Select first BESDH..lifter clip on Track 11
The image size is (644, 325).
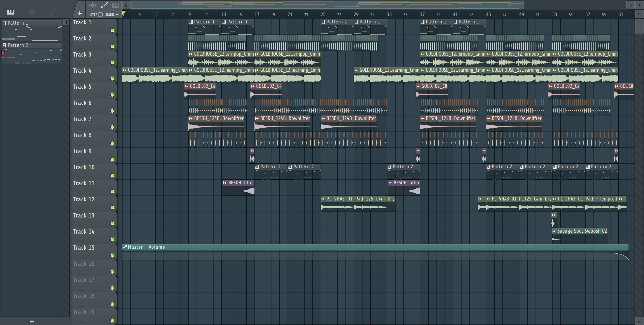click(239, 188)
